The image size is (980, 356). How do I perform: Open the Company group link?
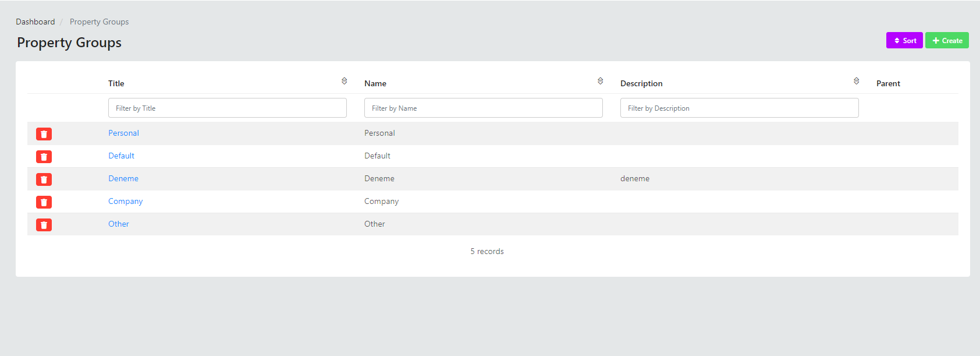point(125,201)
